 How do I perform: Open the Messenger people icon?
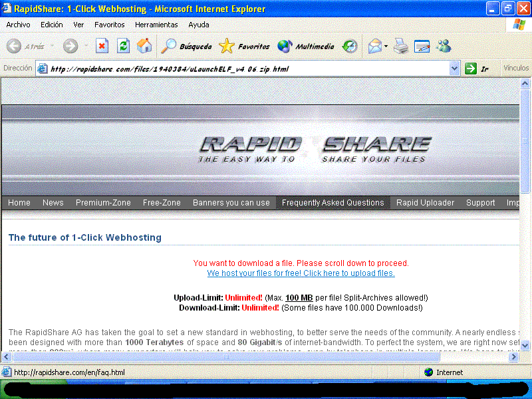pos(444,46)
